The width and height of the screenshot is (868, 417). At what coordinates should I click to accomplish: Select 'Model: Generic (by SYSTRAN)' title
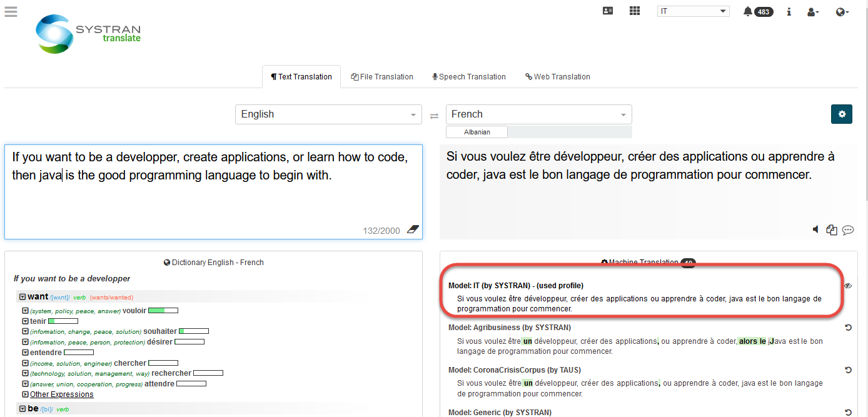click(x=500, y=412)
